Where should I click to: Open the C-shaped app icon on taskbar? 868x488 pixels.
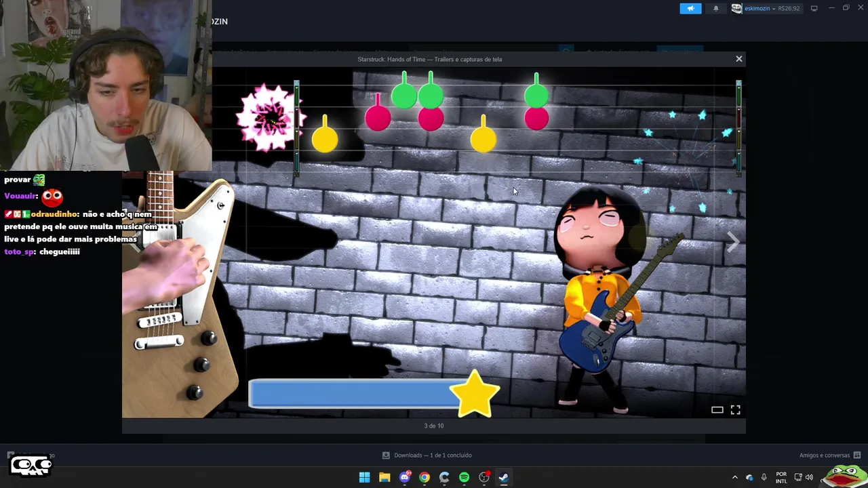pos(444,477)
